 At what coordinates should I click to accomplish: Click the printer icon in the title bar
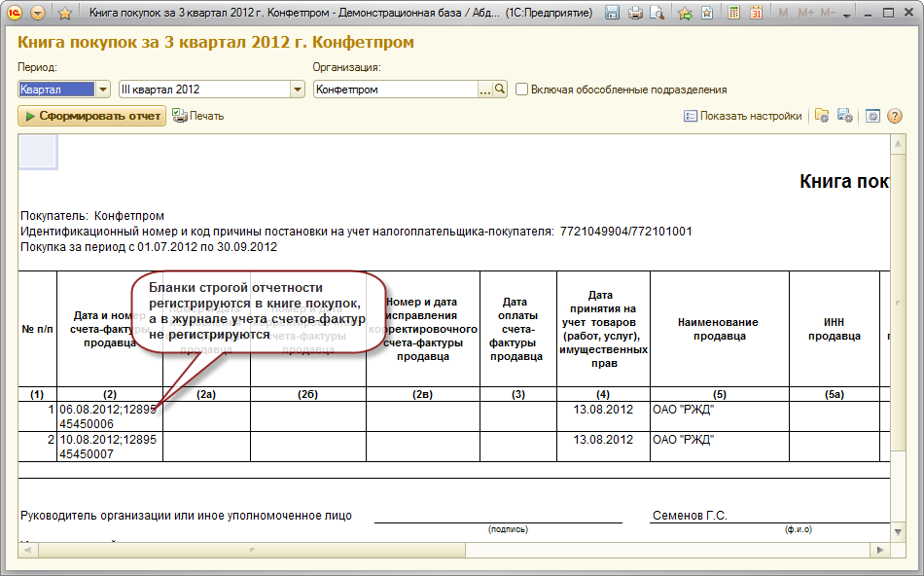pos(635,13)
